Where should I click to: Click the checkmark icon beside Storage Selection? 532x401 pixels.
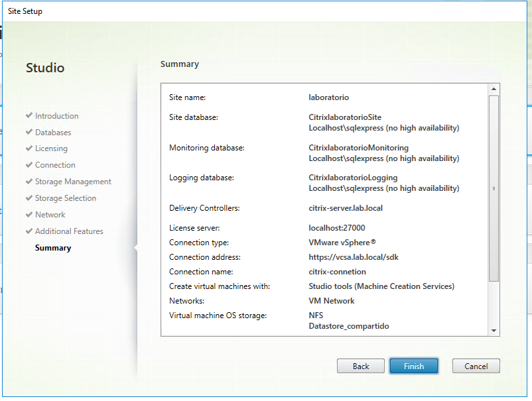(x=29, y=198)
